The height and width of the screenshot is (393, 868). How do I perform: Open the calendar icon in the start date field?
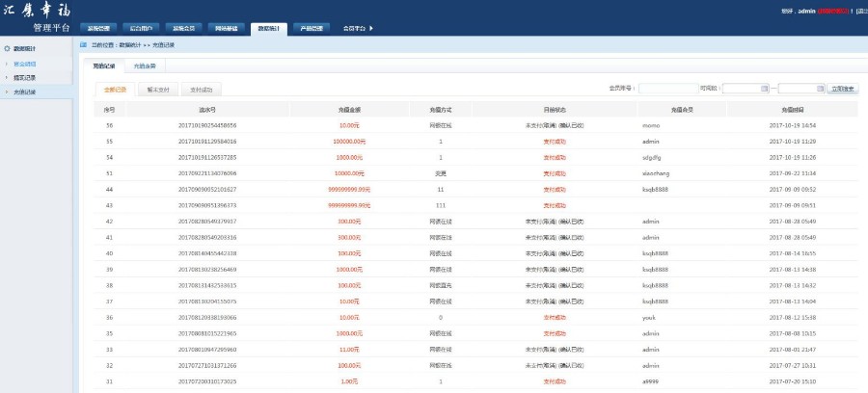tap(764, 89)
